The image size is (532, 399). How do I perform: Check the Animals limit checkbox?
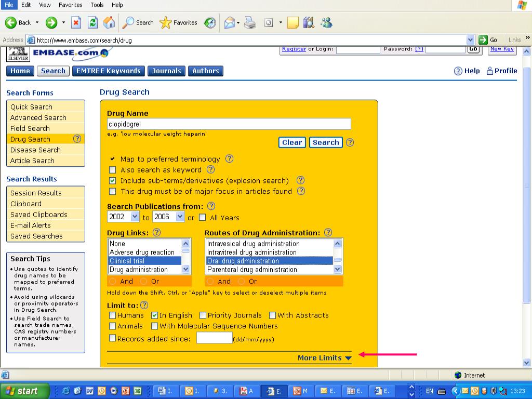[x=112, y=326]
